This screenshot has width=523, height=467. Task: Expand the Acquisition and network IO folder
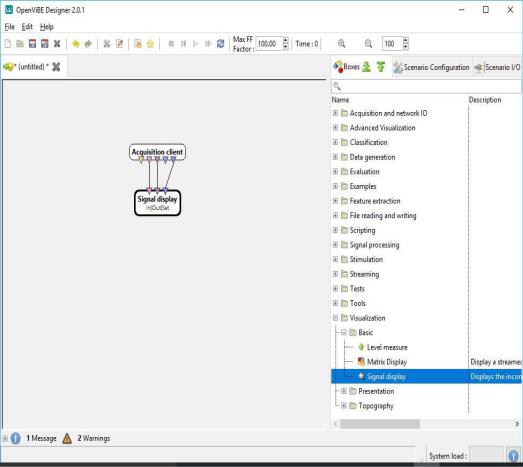pyautogui.click(x=335, y=113)
